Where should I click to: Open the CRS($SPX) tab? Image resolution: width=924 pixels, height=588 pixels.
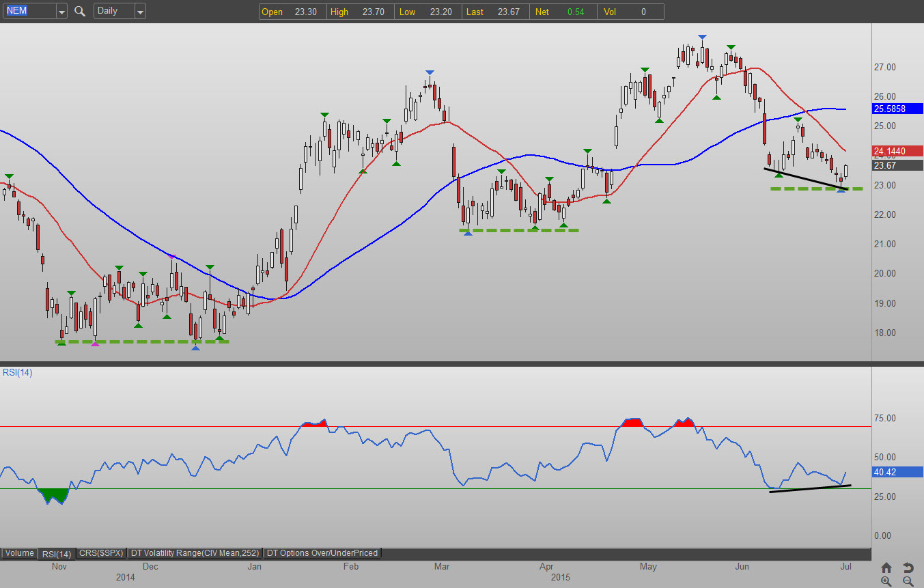coord(100,553)
